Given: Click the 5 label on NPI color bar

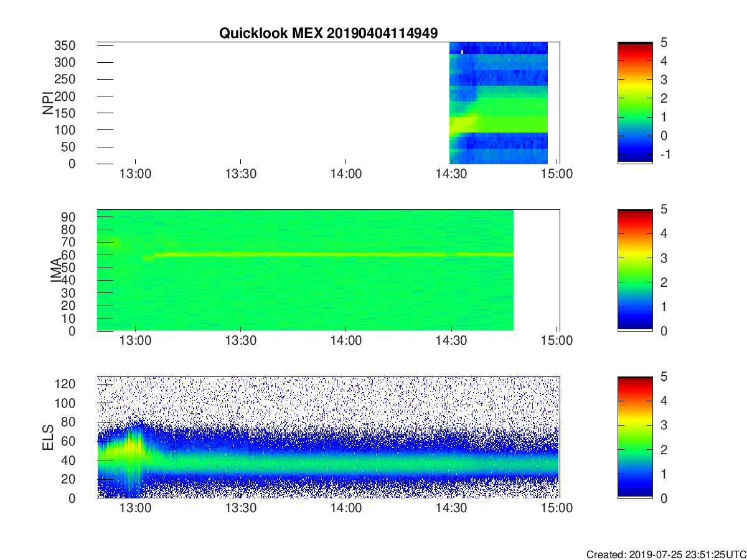Looking at the screenshot, I should click(x=663, y=43).
